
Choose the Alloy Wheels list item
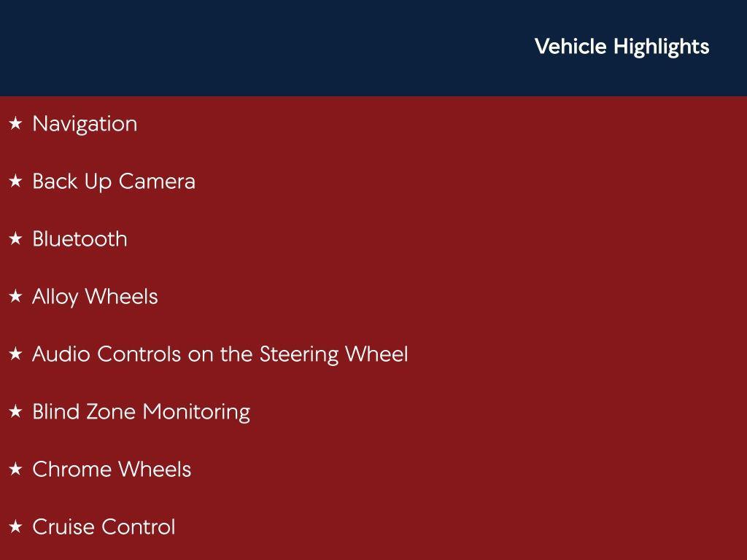(x=95, y=297)
